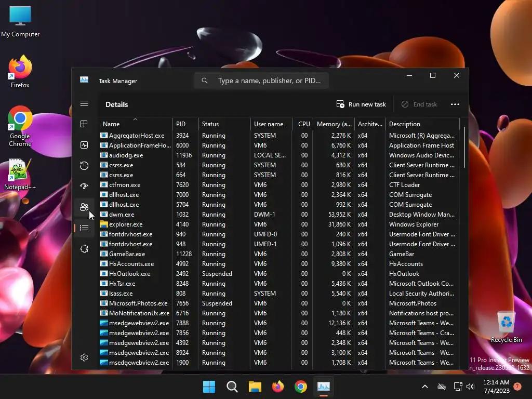
Task: Select the Google Chrome desktop shortcut
Action: point(20,126)
